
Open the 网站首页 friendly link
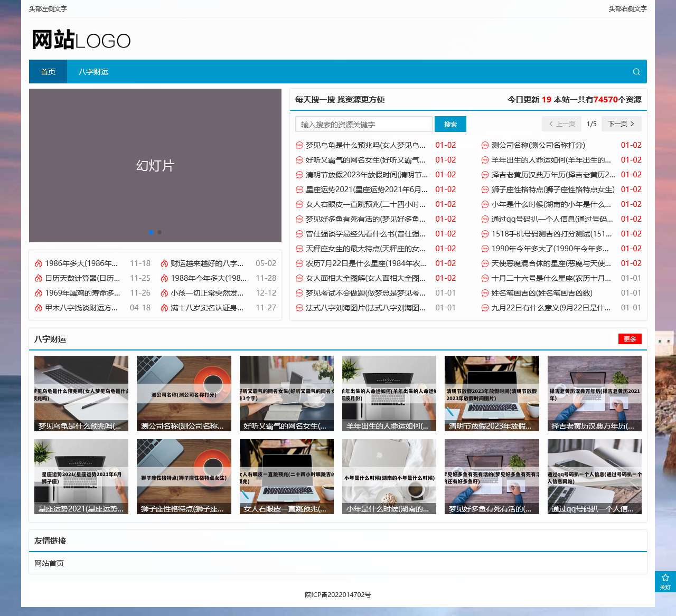tap(49, 563)
